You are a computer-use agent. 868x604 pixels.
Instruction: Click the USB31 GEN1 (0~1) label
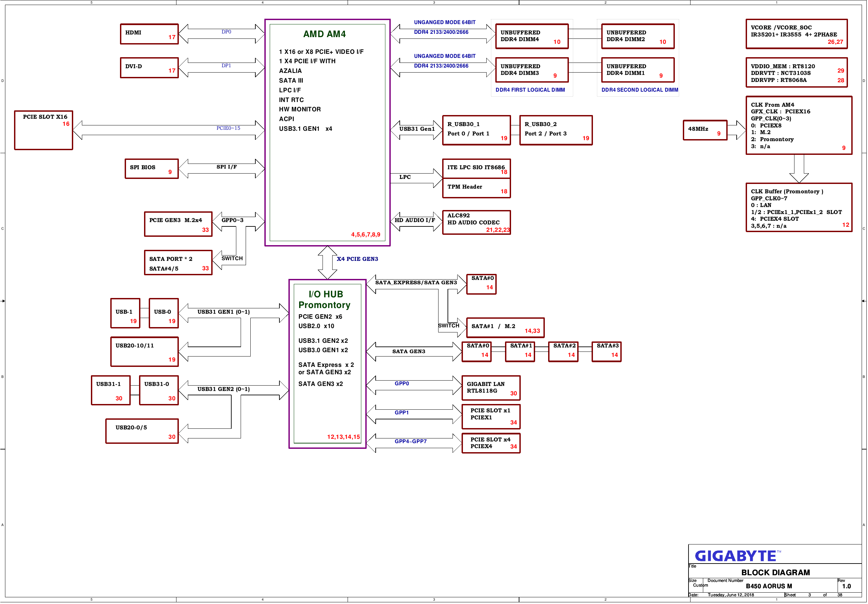[223, 312]
